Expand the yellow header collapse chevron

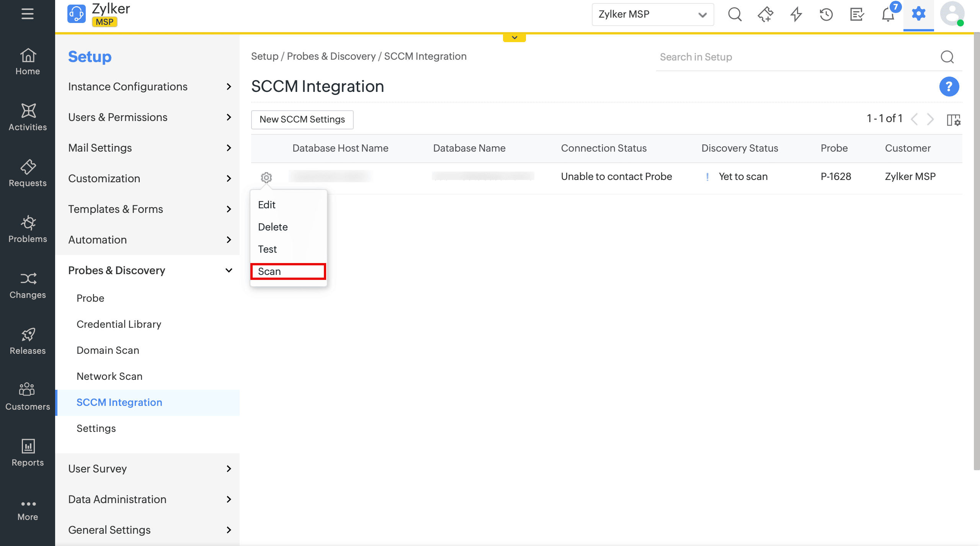coord(514,38)
